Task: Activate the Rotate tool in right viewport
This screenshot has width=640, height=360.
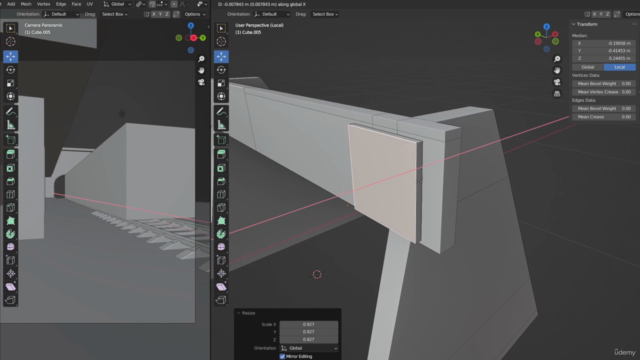Action: (221, 70)
